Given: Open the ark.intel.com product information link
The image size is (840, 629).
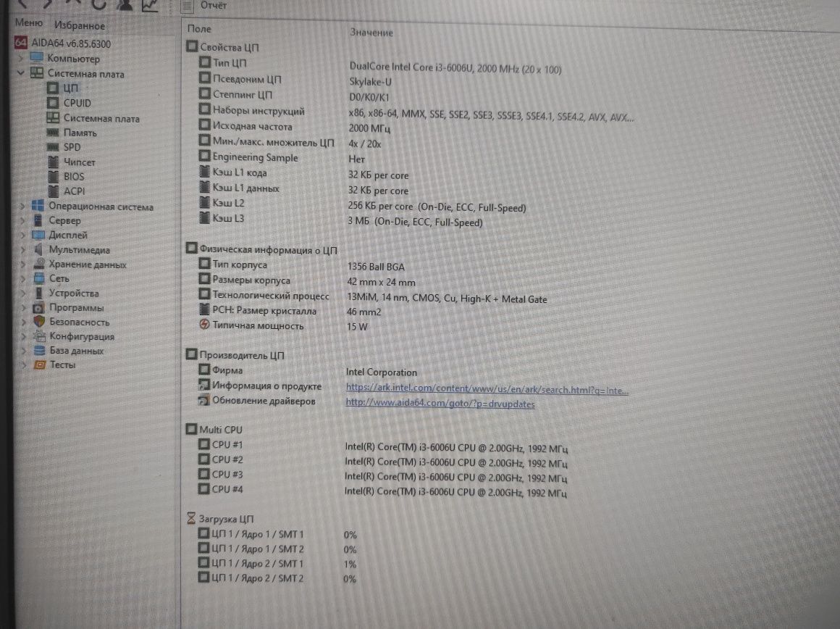Looking at the screenshot, I should [x=487, y=389].
